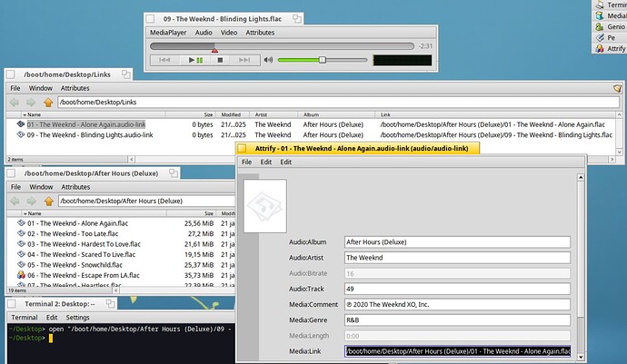Click the Attrify file type thumbnail
627x364 pixels.
[265, 206]
